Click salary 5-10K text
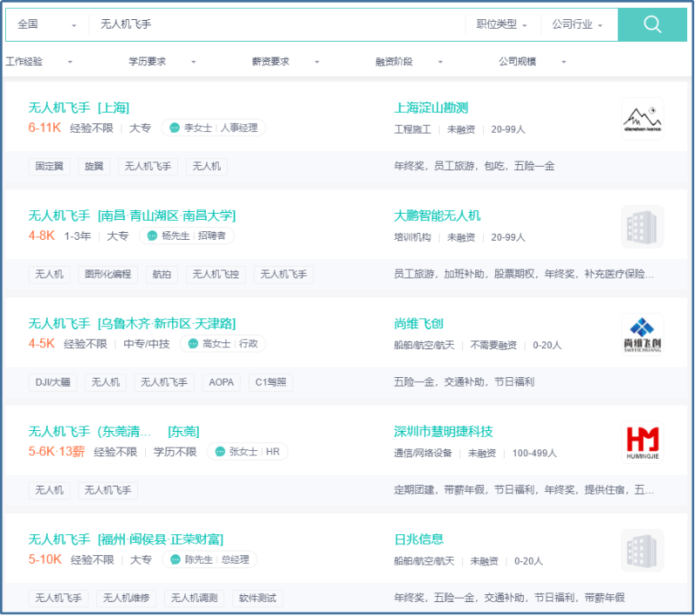The height and width of the screenshot is (616, 695). pos(45,560)
